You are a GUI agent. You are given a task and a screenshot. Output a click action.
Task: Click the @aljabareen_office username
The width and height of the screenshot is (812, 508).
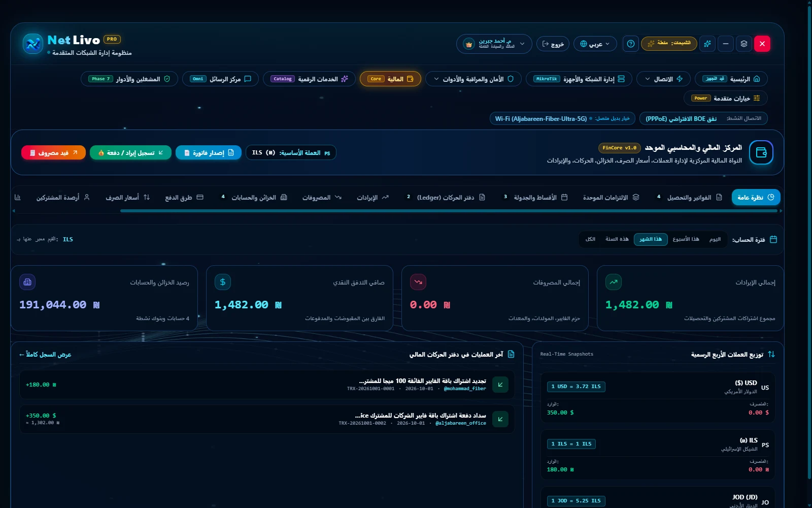(x=461, y=423)
